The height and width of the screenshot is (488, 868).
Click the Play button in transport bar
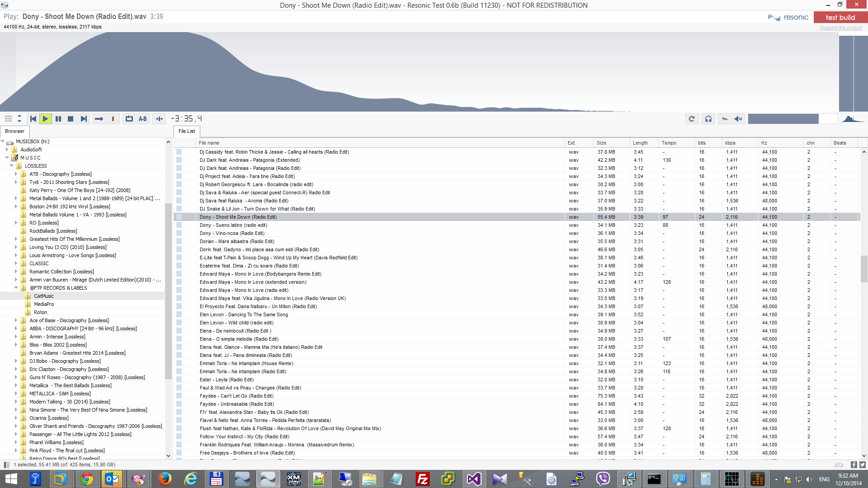coord(45,119)
